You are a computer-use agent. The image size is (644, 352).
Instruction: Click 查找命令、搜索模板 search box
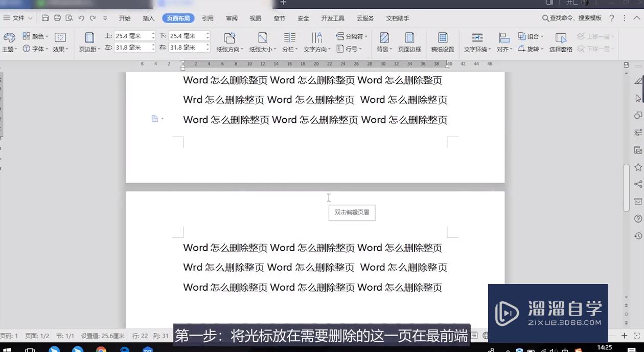click(x=573, y=17)
